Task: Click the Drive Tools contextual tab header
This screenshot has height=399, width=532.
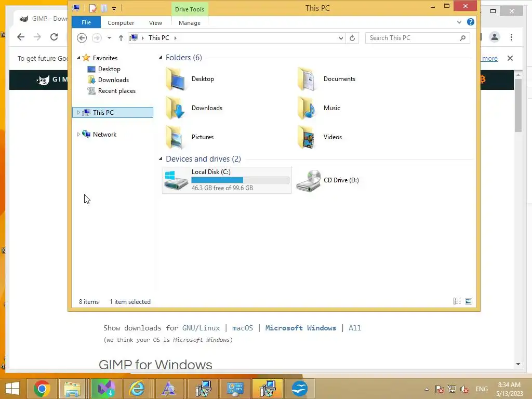Action: click(x=190, y=9)
